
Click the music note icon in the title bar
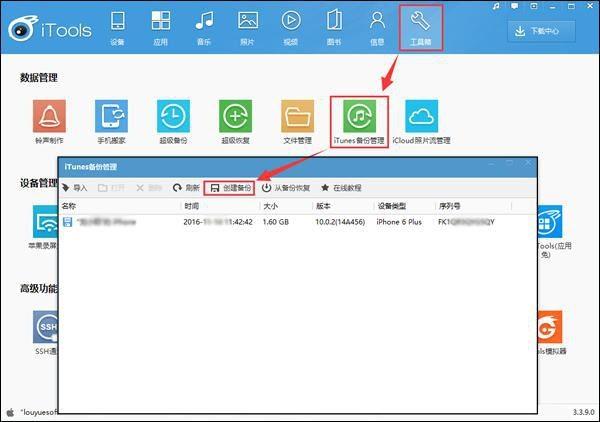coord(496,6)
